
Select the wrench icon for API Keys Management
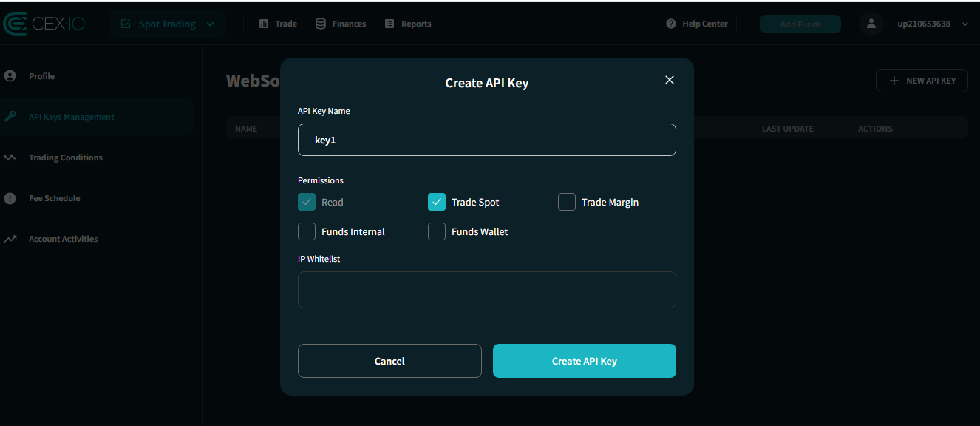tap(10, 116)
